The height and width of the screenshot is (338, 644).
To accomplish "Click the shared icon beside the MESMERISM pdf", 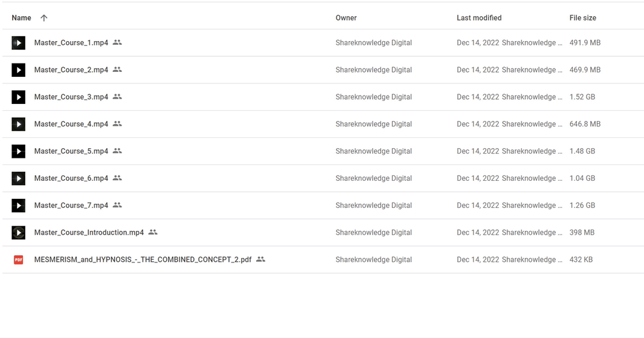I will tap(261, 259).
